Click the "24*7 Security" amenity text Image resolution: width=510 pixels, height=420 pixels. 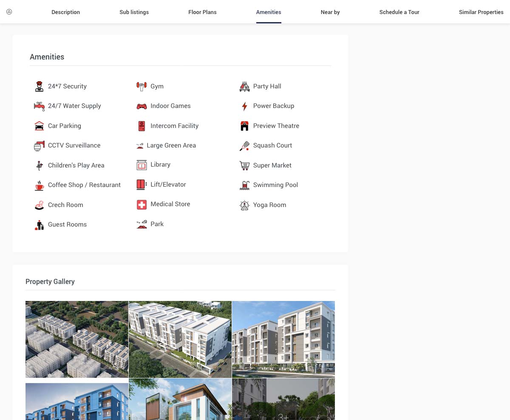67,86
